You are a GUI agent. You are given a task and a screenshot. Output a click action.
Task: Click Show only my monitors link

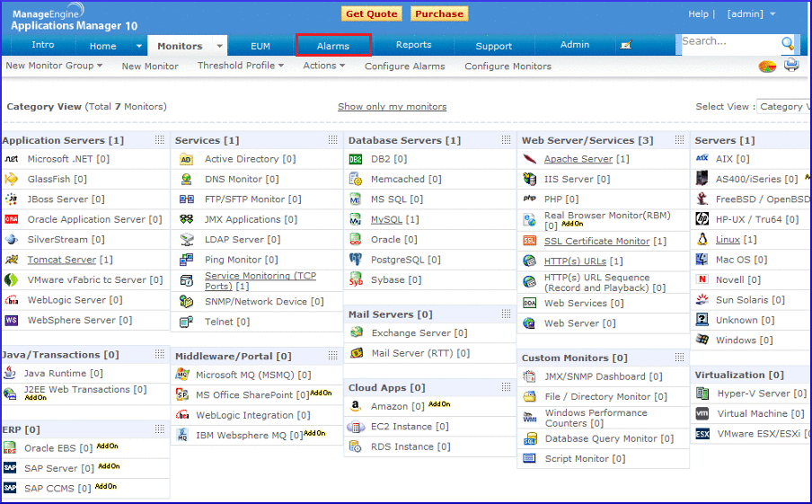coord(392,107)
